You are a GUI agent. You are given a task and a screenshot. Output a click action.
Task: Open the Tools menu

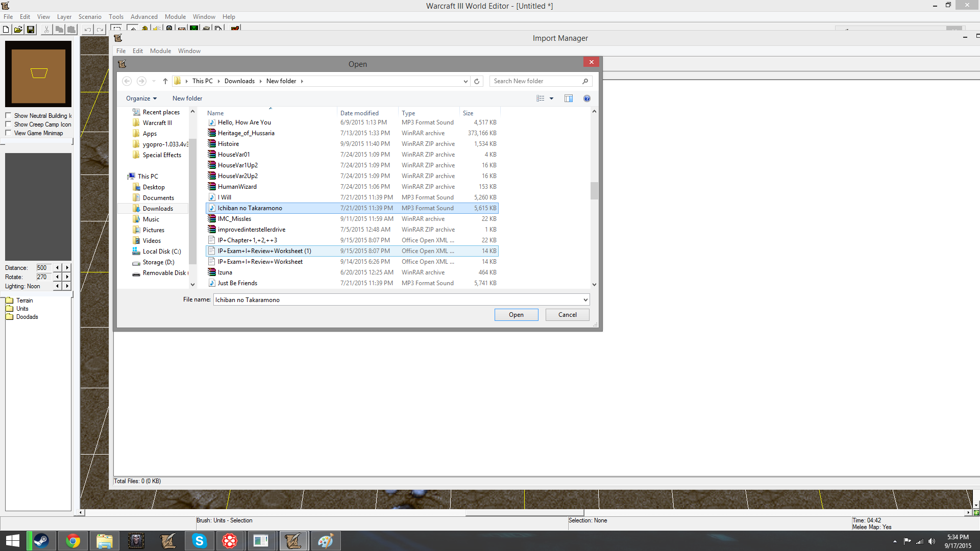click(x=116, y=17)
